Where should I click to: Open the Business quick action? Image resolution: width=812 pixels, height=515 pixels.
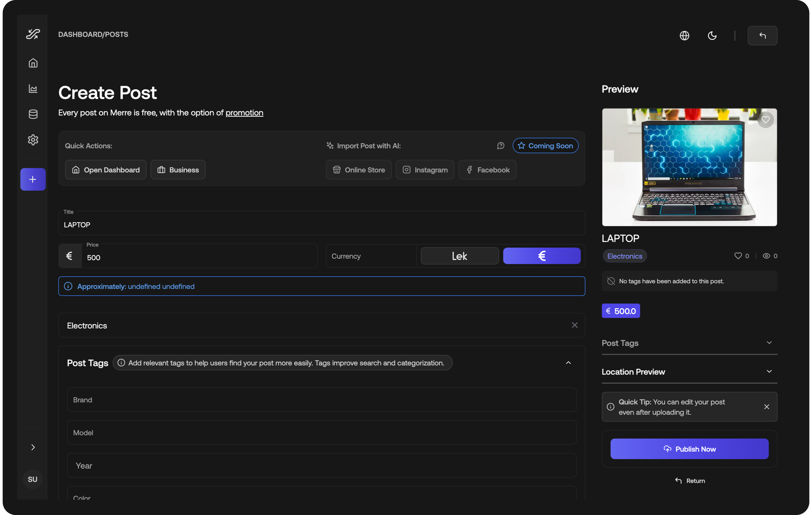click(178, 170)
